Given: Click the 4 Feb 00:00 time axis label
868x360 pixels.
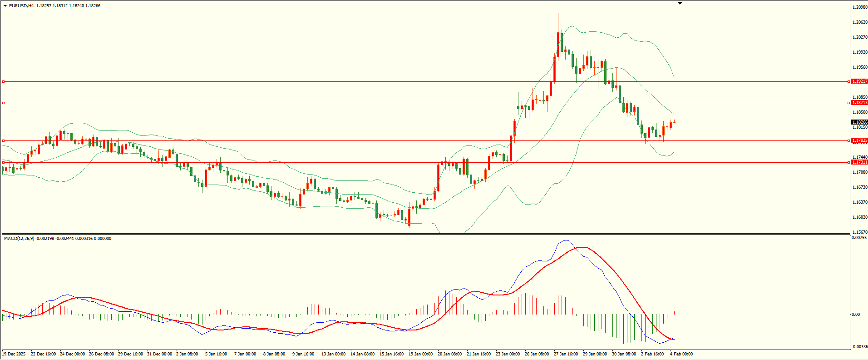Looking at the screenshot, I should [x=681, y=354].
